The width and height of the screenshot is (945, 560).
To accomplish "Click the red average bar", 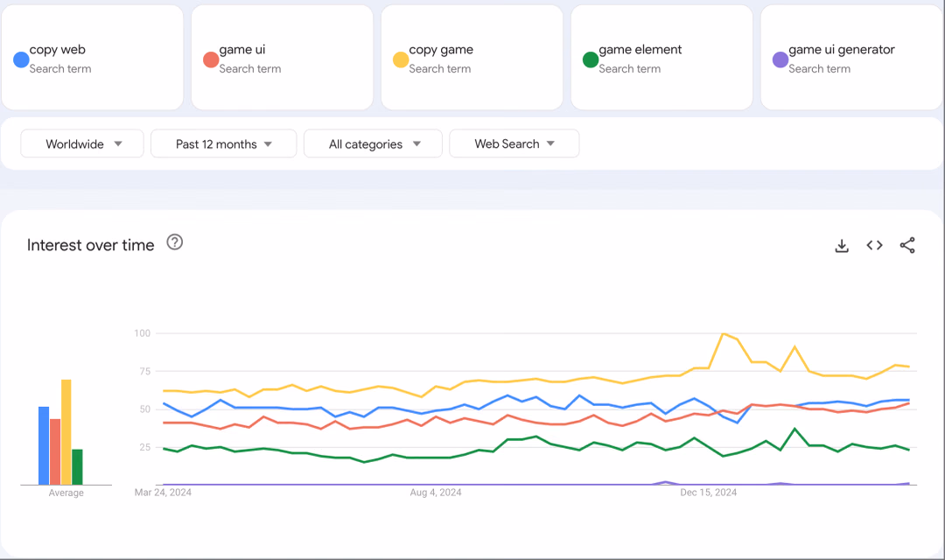I will (x=55, y=452).
